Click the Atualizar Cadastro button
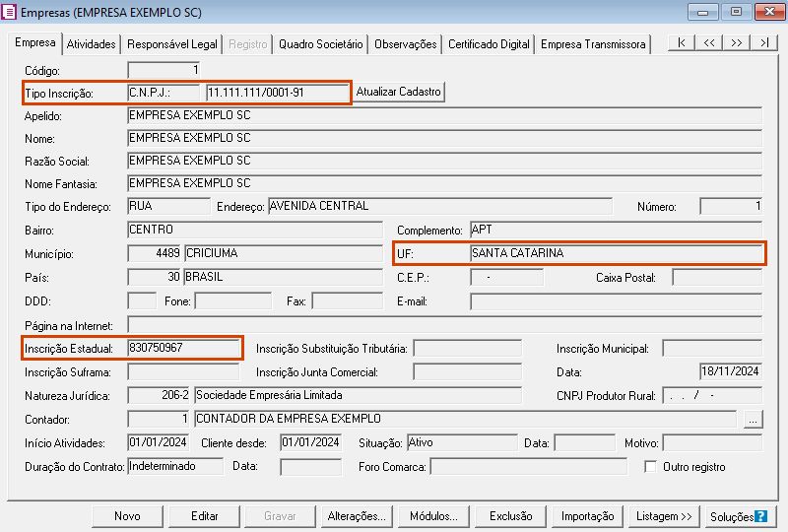 pos(399,92)
